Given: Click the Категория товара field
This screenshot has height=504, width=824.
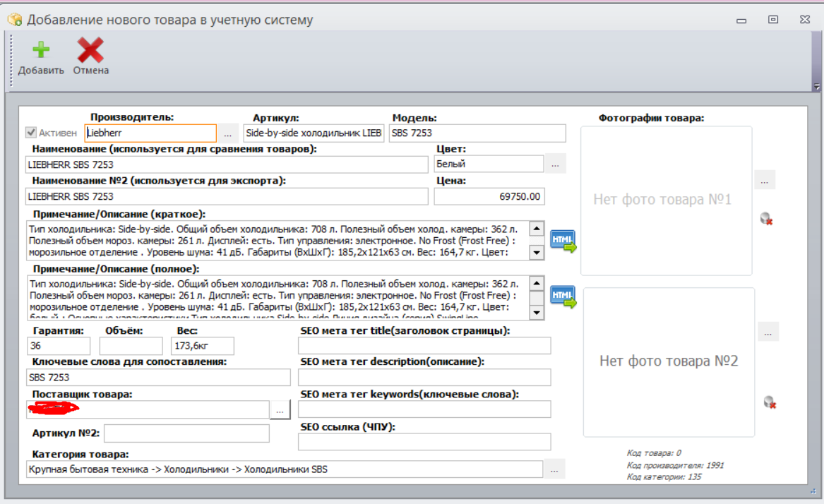Looking at the screenshot, I should point(285,469).
